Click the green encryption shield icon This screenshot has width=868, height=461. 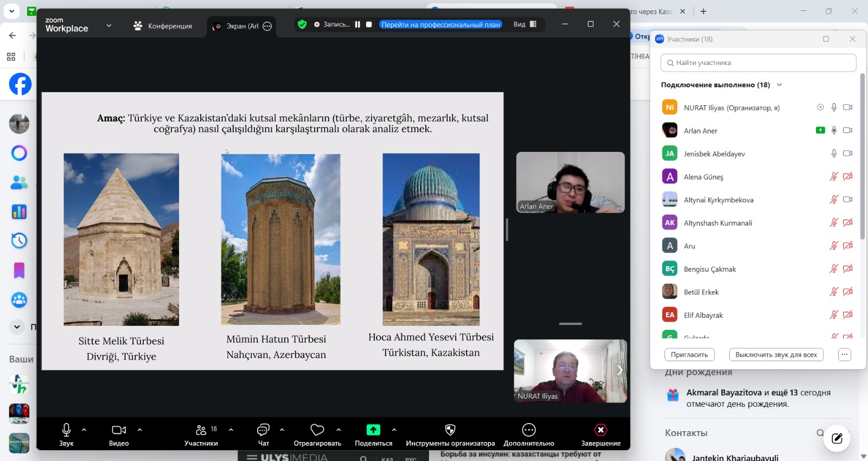tap(302, 24)
